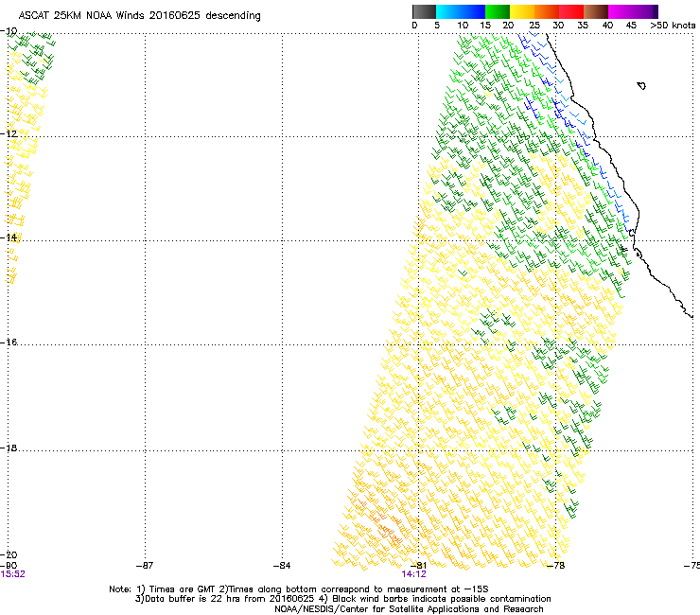
Task: Click the '-78' longitude axis label
Action: click(556, 566)
